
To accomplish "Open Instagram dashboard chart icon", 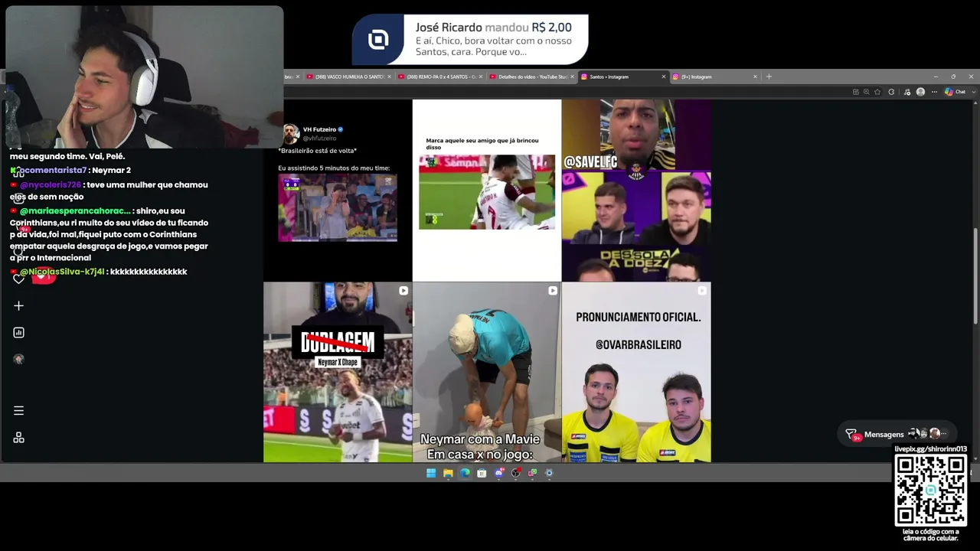I will (19, 333).
